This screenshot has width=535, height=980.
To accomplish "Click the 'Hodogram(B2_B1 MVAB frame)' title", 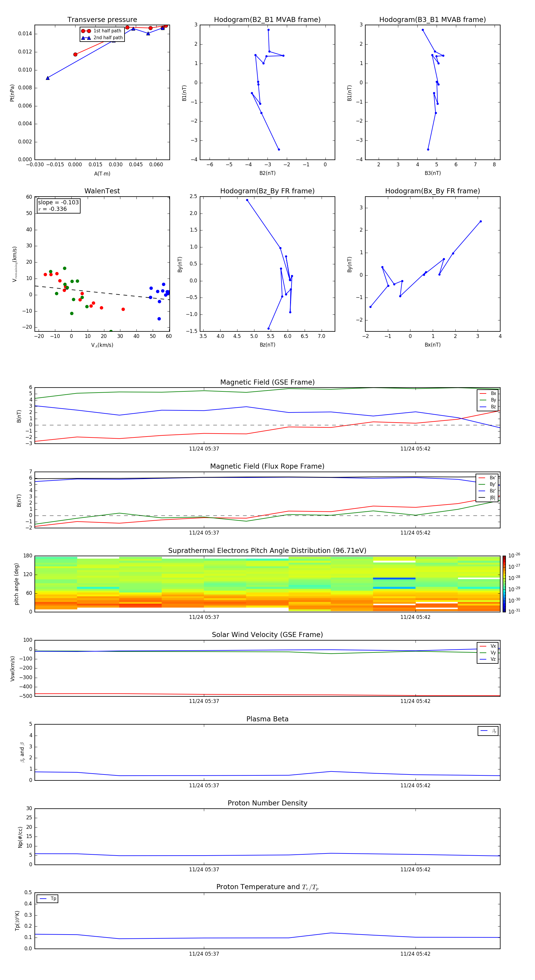I will [x=267, y=20].
